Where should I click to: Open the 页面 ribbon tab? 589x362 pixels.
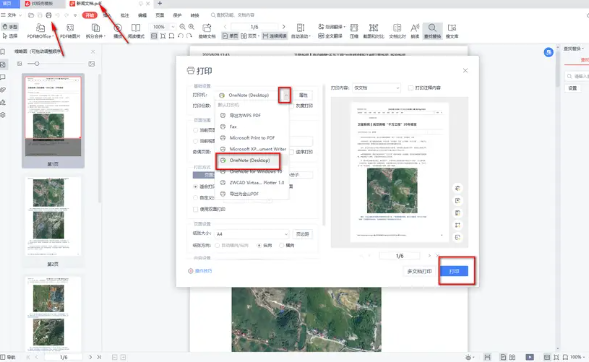click(x=160, y=15)
